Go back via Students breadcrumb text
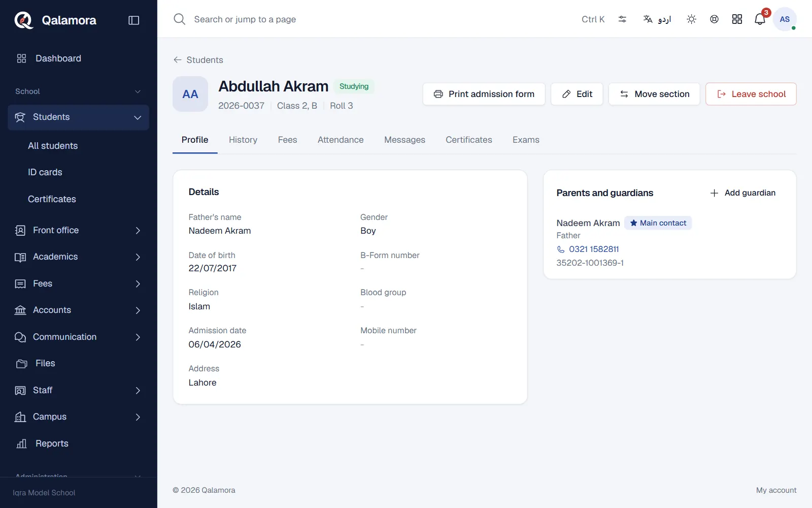Image resolution: width=812 pixels, height=508 pixels. (205, 60)
